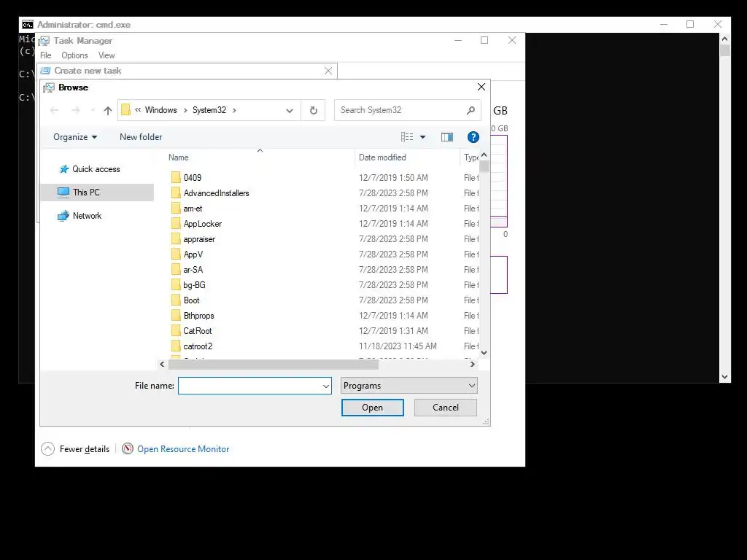The width and height of the screenshot is (747, 560).
Task: Click the Open Resource Monitor icon
Action: coord(127,448)
